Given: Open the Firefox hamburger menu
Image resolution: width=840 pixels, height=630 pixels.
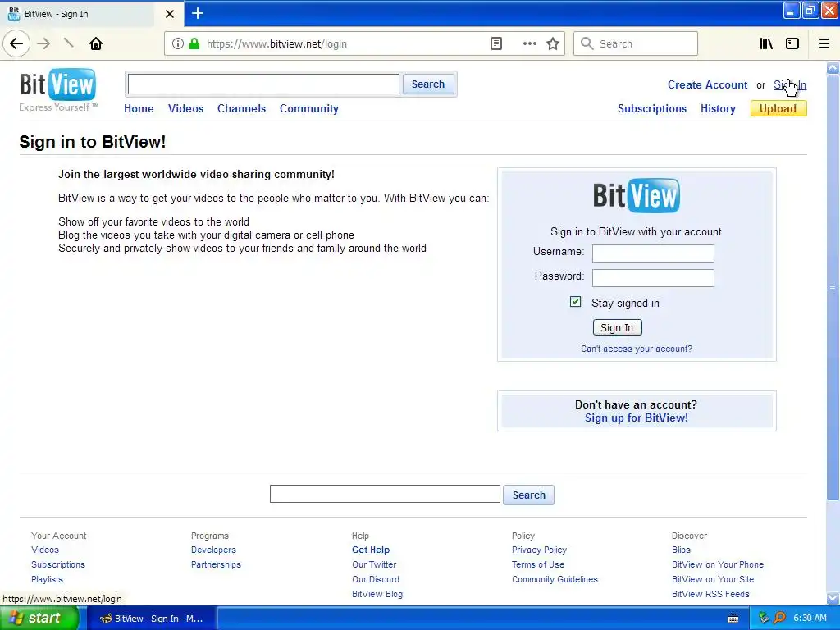Looking at the screenshot, I should (824, 44).
